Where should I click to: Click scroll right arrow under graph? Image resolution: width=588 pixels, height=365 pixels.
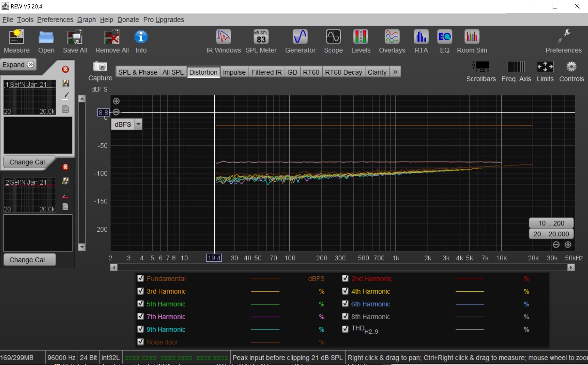(571, 267)
